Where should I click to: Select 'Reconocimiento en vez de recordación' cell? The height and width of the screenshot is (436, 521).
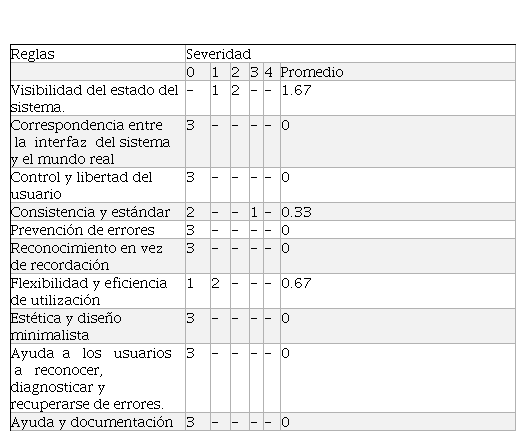coord(98,256)
